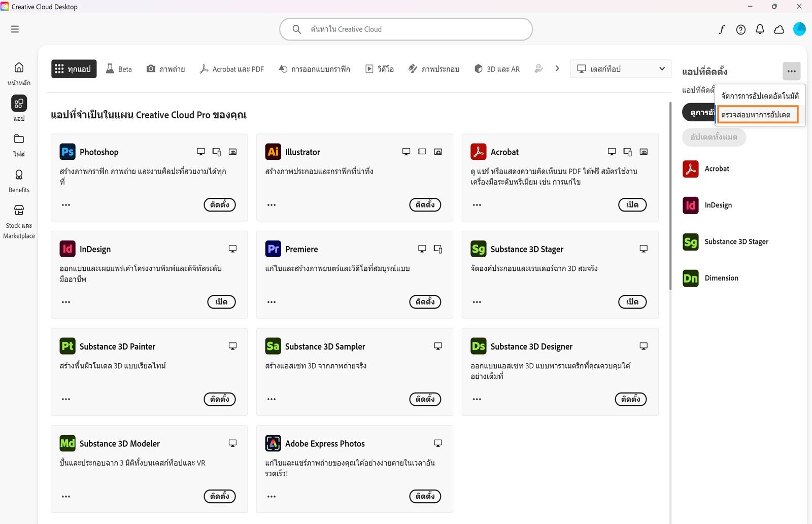Open the hamburger menu icon
Screen dimensions: 812x524
click(x=15, y=29)
